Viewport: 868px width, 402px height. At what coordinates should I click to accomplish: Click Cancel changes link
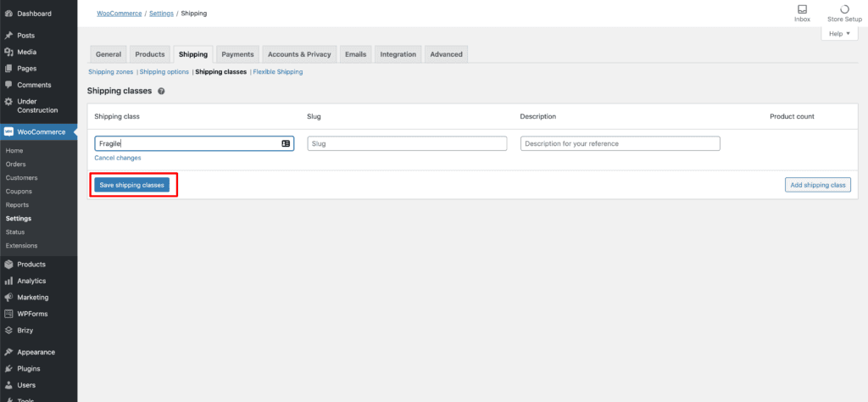[x=118, y=158]
